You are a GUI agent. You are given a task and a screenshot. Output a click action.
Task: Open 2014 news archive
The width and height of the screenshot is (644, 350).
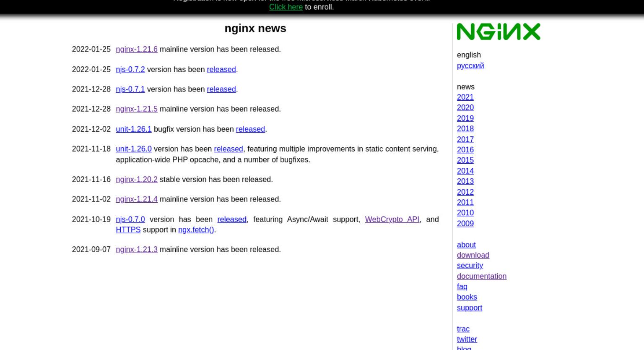[465, 171]
